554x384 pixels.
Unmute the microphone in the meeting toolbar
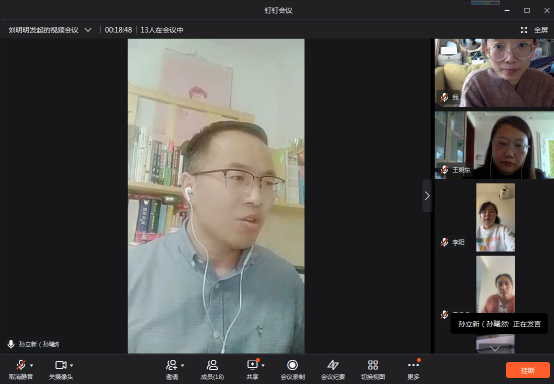tap(21, 370)
